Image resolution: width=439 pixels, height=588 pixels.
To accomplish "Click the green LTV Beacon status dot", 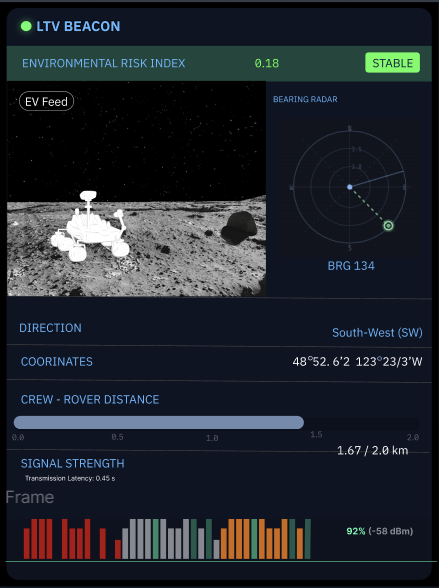I will pyautogui.click(x=26, y=26).
